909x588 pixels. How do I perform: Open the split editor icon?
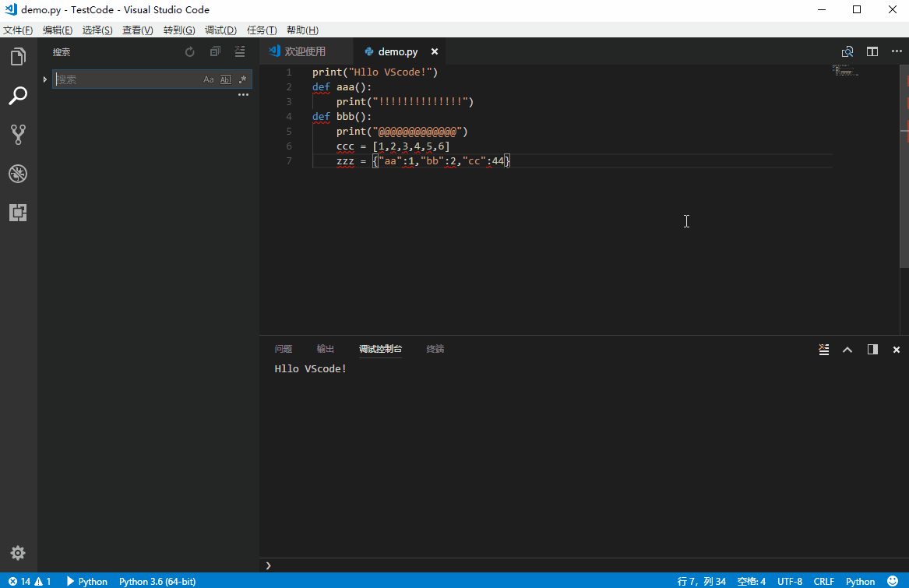click(872, 51)
